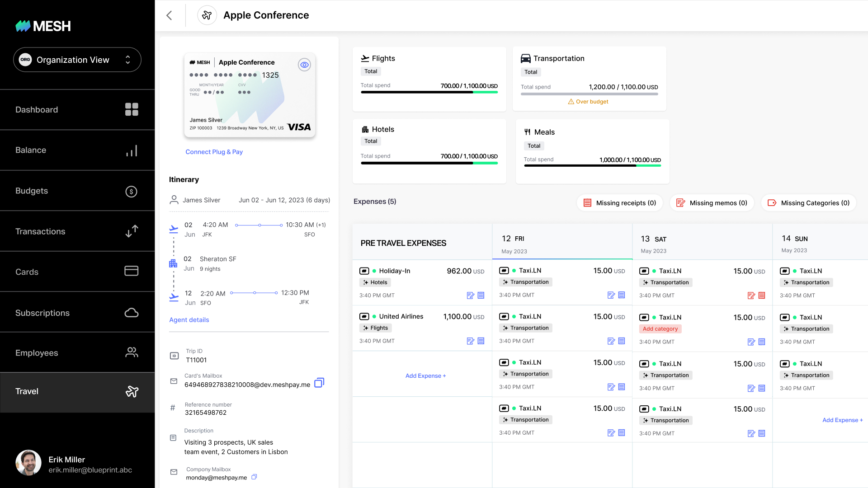Copy the card's mailbox address
Viewport: 868px width, 488px height.
coord(319,383)
